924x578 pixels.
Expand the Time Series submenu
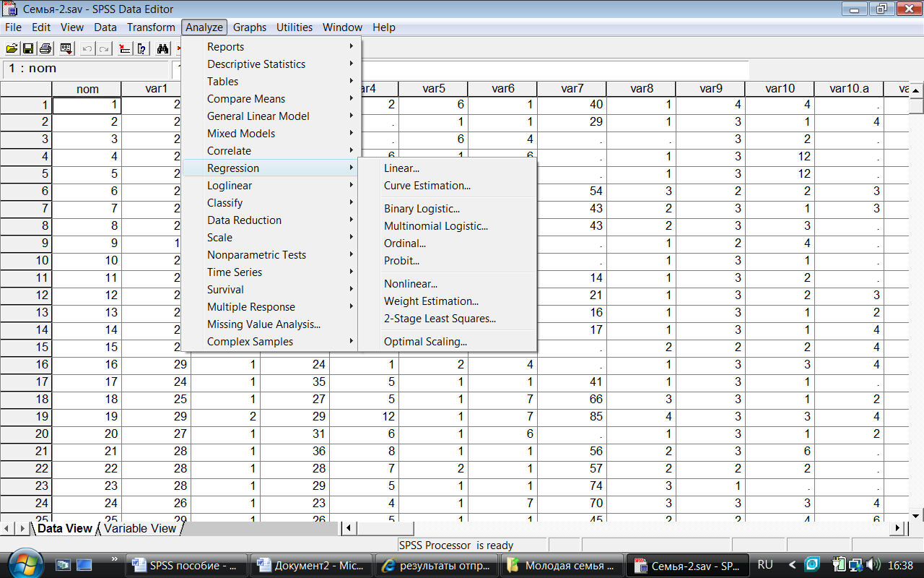[271, 272]
